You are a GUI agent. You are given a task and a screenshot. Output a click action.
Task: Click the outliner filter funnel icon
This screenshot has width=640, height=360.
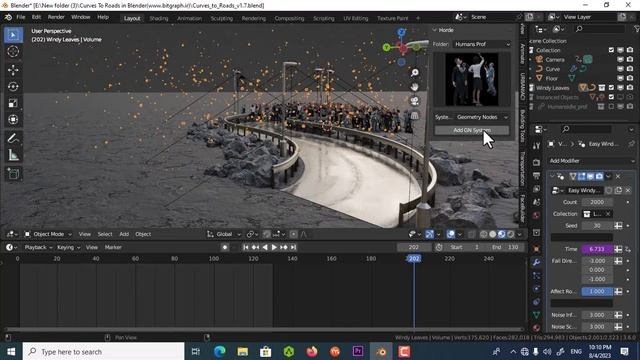click(637, 29)
